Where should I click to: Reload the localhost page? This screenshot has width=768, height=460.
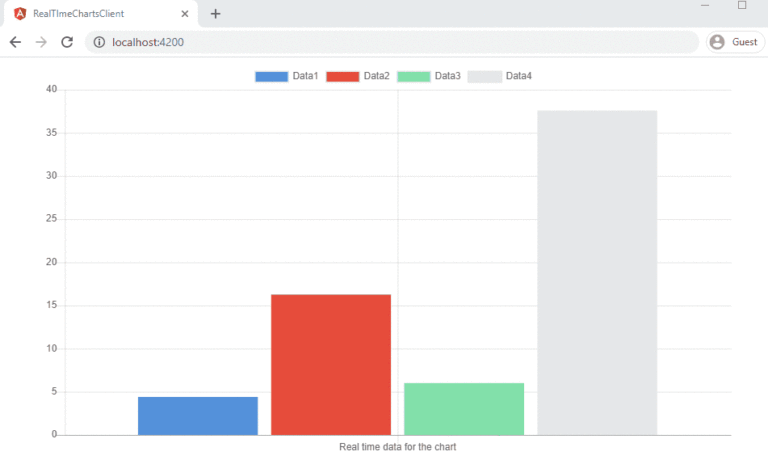(x=67, y=42)
